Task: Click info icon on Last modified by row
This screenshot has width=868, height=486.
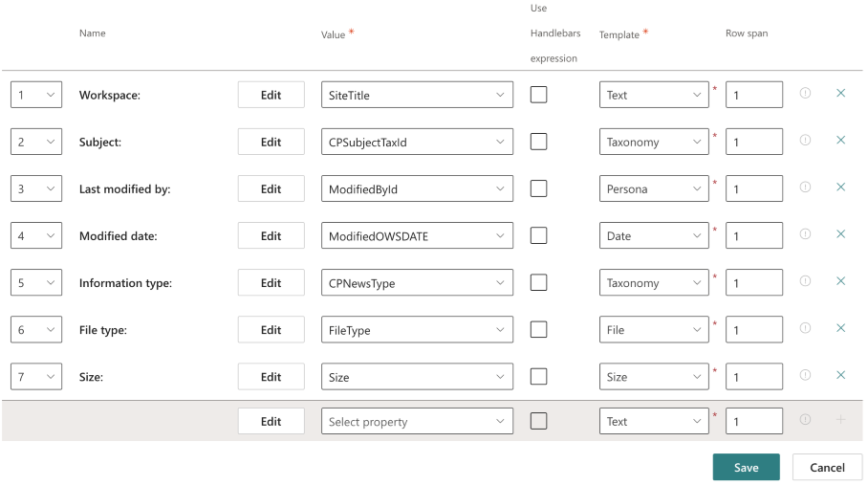Action: 806,188
